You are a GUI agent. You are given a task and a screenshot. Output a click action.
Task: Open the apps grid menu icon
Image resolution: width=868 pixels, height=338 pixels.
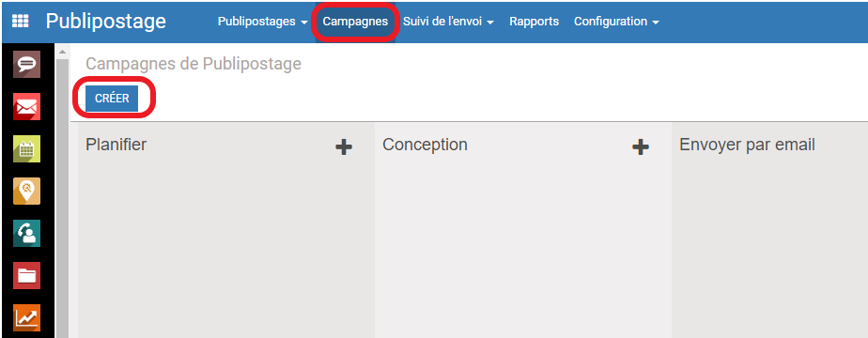pyautogui.click(x=20, y=22)
